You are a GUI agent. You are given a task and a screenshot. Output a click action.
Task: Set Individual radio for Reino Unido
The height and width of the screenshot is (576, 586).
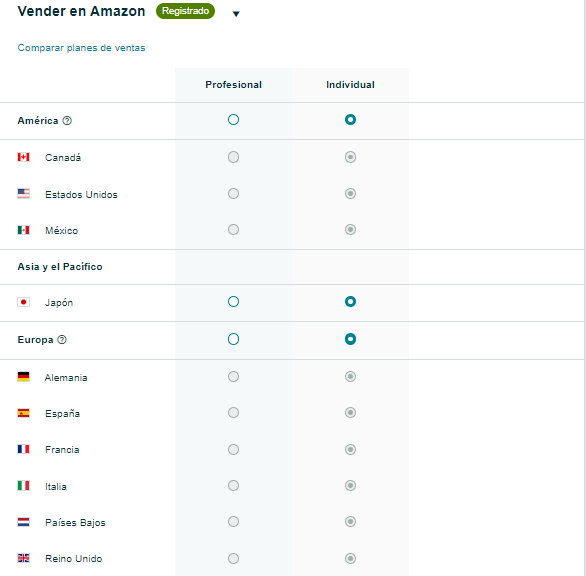pos(350,558)
